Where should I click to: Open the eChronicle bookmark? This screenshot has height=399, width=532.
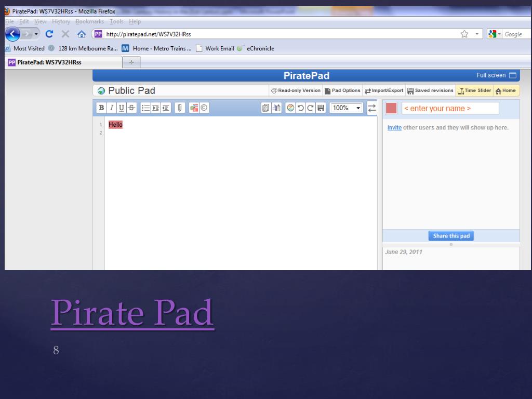click(x=256, y=48)
